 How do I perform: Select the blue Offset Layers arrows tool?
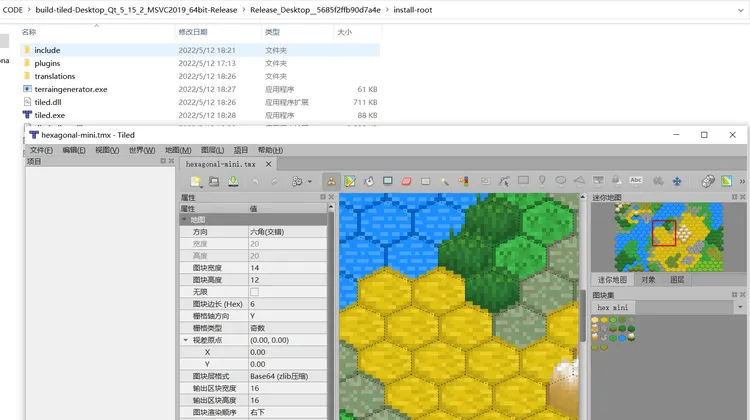677,181
